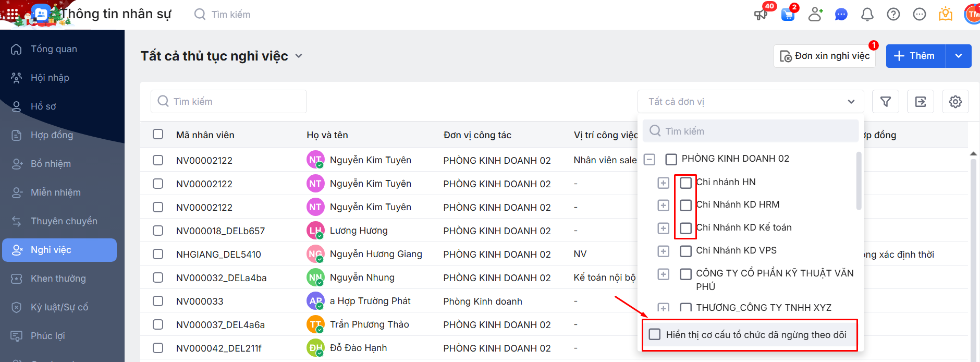This screenshot has width=980, height=362.
Task: Open Hội nhập sidebar item
Action: point(59,78)
